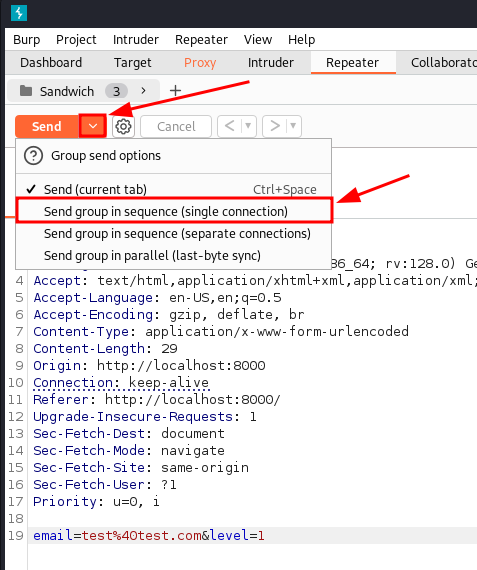Click the Sec-Fetch-Dest: document line
The image size is (477, 570).
tap(129, 433)
